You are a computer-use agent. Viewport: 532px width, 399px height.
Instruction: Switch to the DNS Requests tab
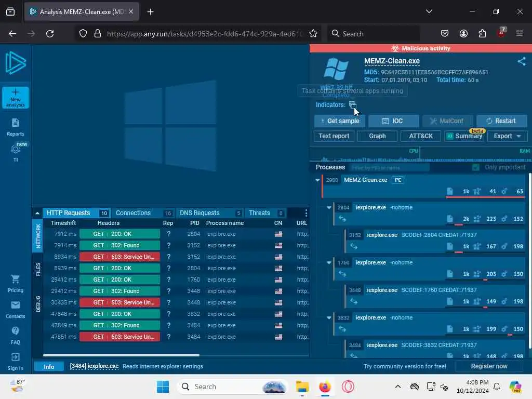pyautogui.click(x=209, y=213)
